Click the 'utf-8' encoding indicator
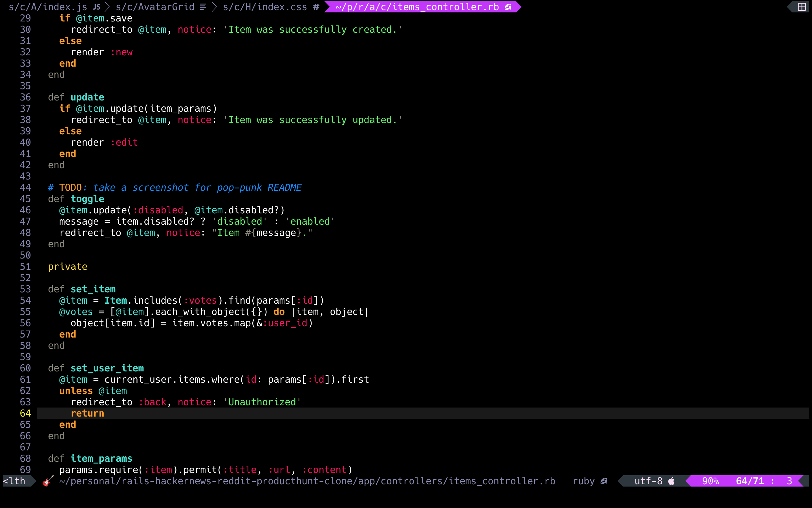This screenshot has width=812, height=508. pyautogui.click(x=648, y=481)
